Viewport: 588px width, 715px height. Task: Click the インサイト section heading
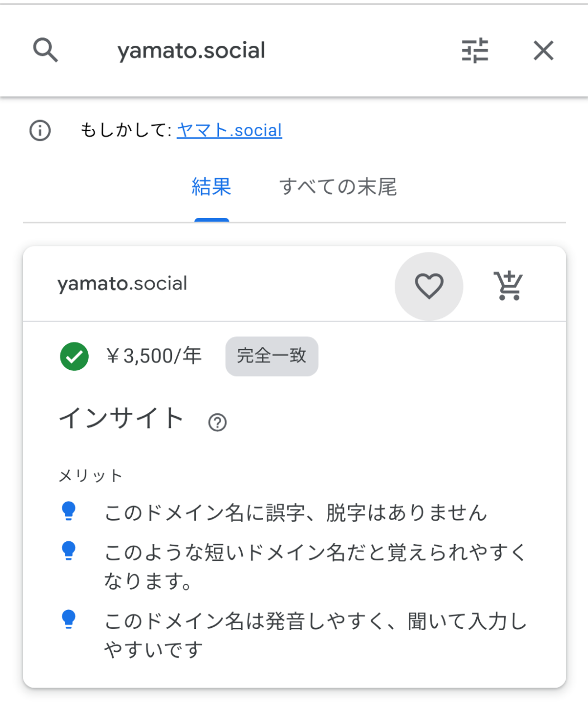pyautogui.click(x=122, y=418)
